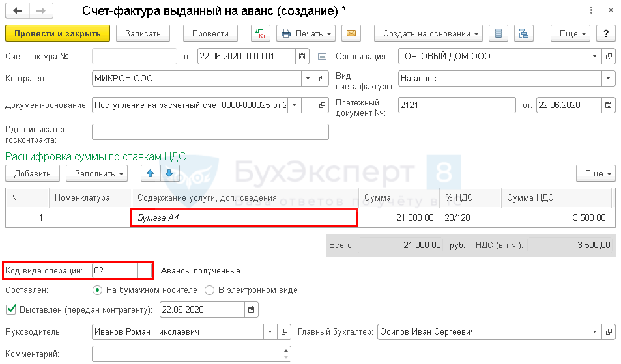Viewport: 621px width, 364px height.
Task: Step comment field up arrow
Action: 286,350
